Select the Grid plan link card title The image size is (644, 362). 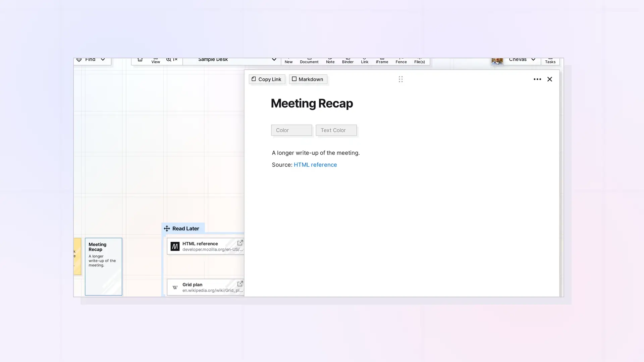click(x=192, y=285)
